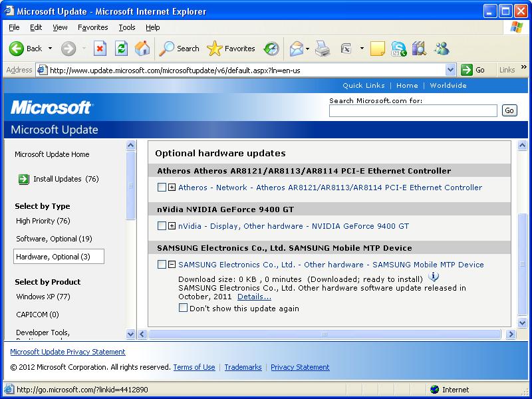Screen dimensions: 532x399
Task: Click the page icon in the status bar
Action: pyautogui.click(x=9, y=390)
